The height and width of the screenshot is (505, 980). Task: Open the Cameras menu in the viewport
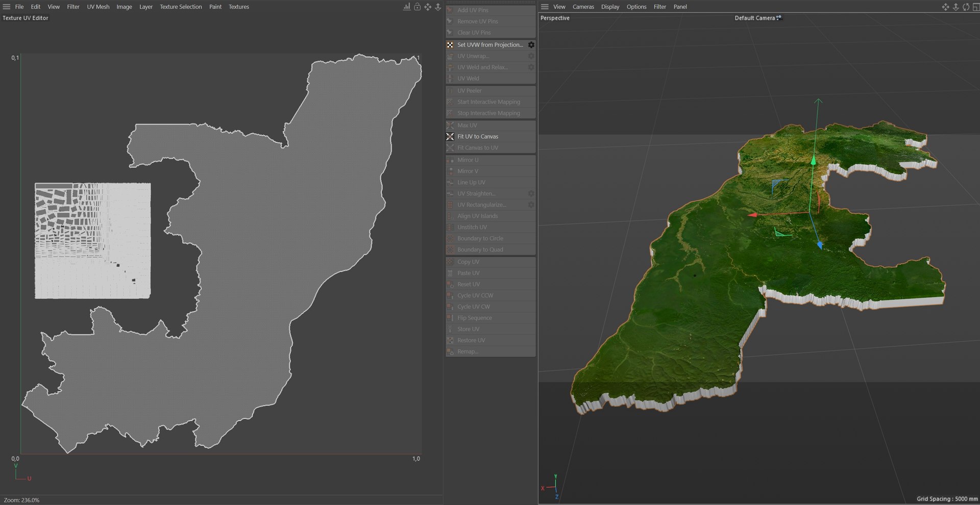[x=583, y=7]
